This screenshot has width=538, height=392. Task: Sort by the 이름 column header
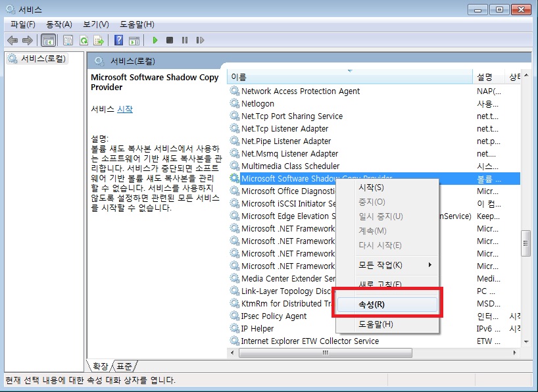click(x=350, y=77)
